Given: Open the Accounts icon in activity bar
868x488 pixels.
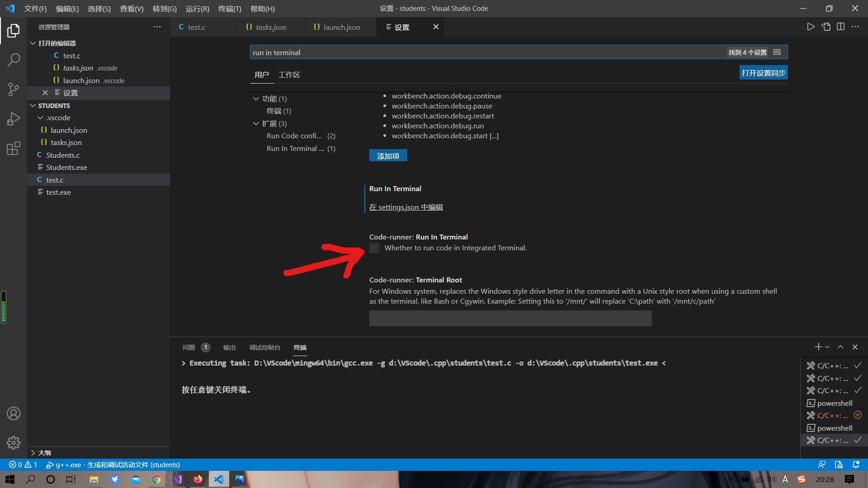Looking at the screenshot, I should click(14, 413).
